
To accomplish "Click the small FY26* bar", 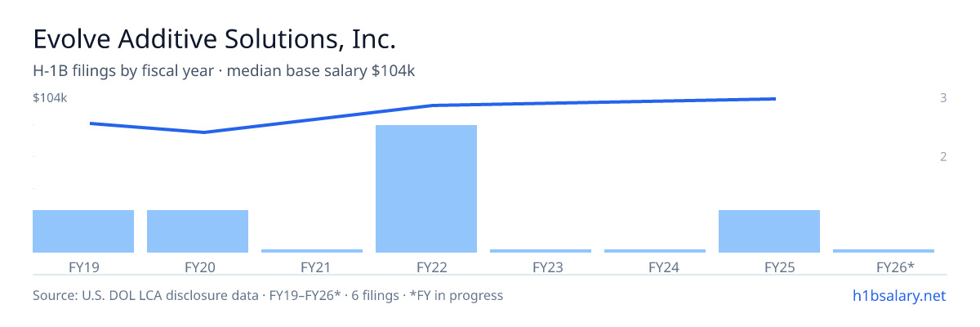I will (884, 251).
